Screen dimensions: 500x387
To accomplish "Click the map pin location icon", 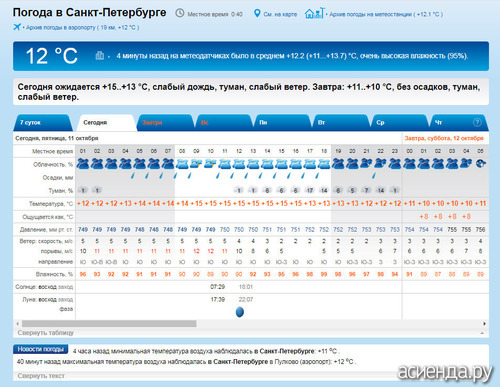I will click(x=257, y=13).
